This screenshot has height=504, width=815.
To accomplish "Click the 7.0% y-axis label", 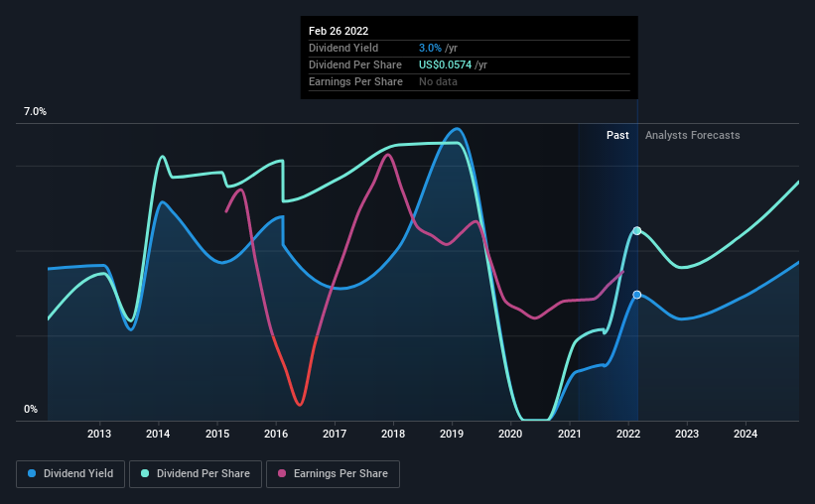I will pos(36,112).
